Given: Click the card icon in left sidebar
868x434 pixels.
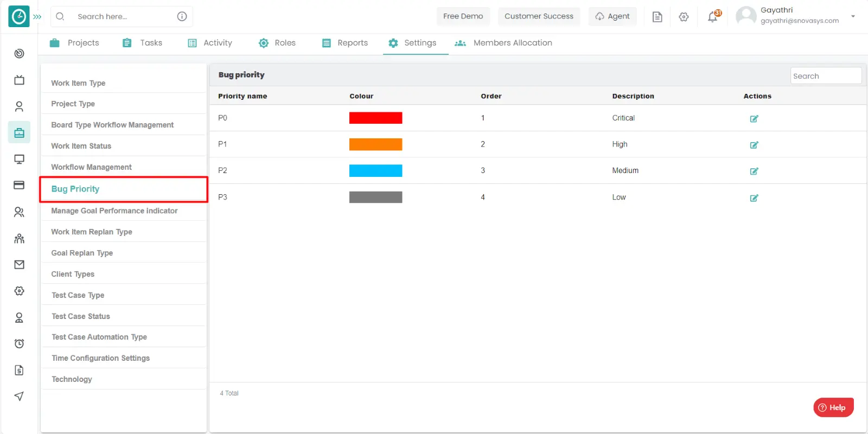Looking at the screenshot, I should click(19, 185).
